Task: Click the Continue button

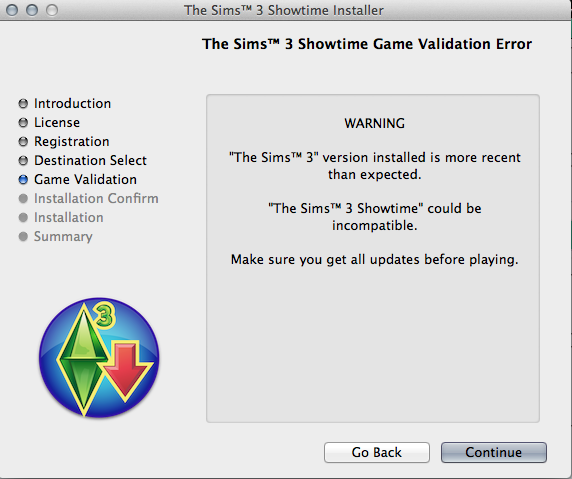Action: [x=494, y=452]
